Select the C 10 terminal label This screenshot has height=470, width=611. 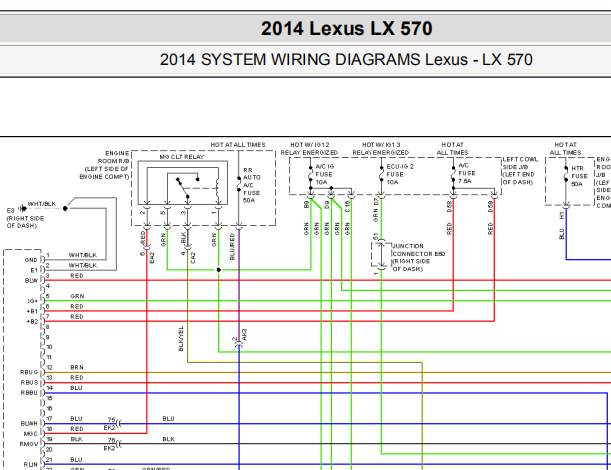348,207
